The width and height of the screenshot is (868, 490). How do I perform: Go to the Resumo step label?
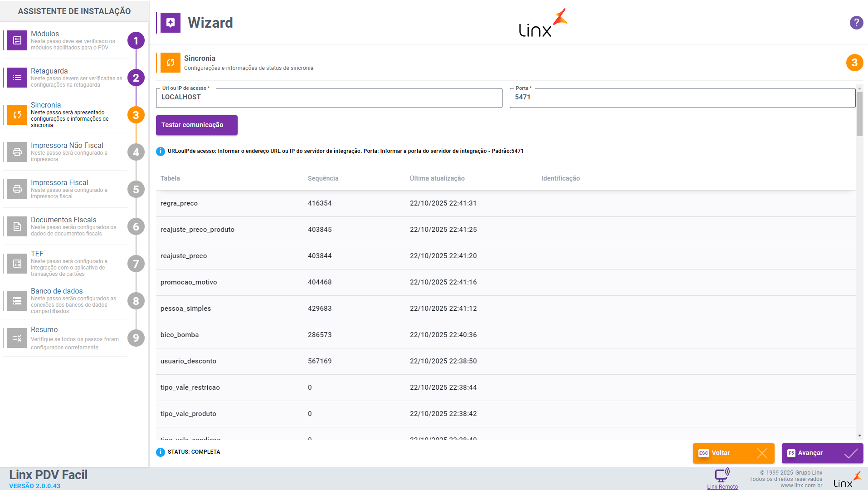[44, 329]
